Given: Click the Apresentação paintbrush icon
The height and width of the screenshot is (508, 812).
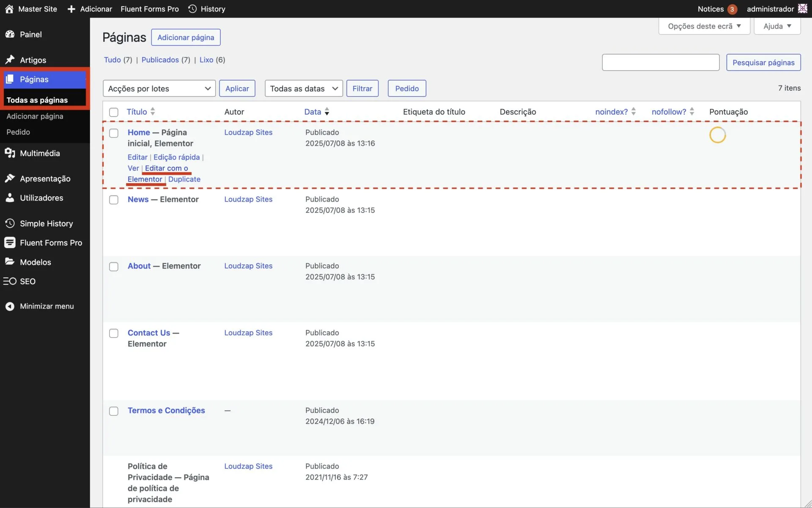Looking at the screenshot, I should pos(10,178).
